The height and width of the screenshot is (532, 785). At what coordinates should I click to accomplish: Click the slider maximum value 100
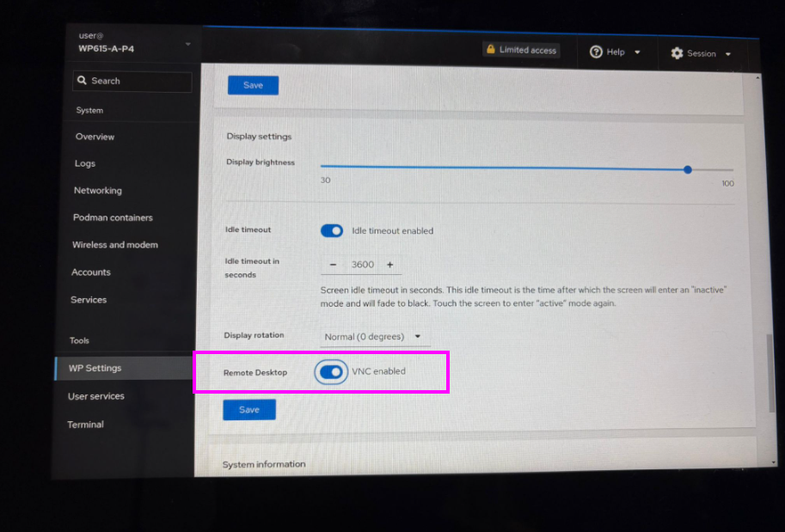pyautogui.click(x=727, y=184)
